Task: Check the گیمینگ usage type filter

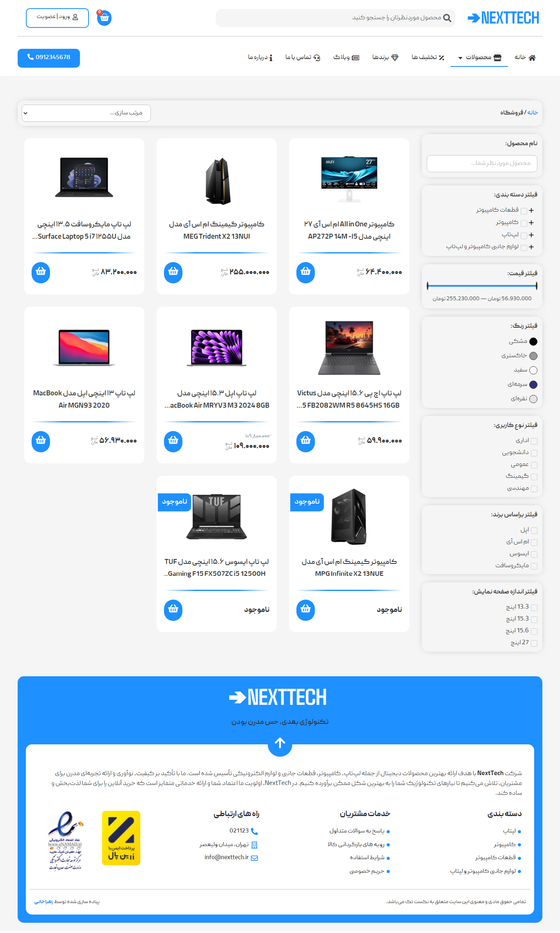Action: (534, 477)
